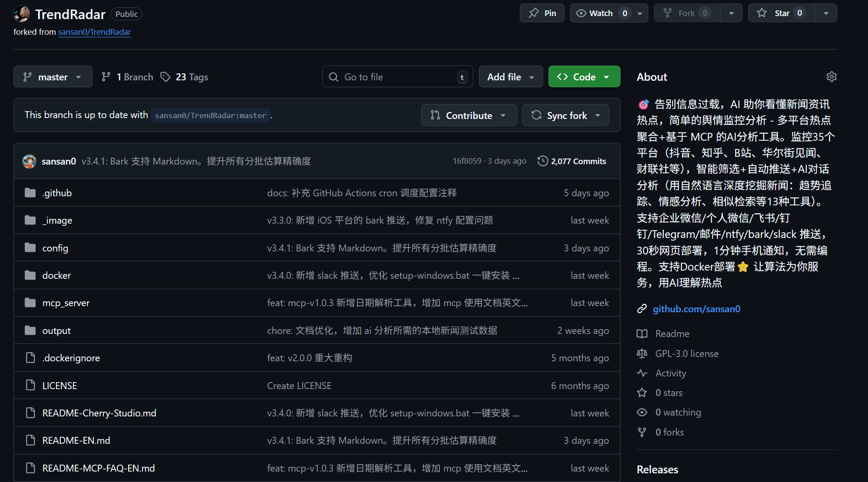Click the branch icon next to 1 Branch

point(106,76)
